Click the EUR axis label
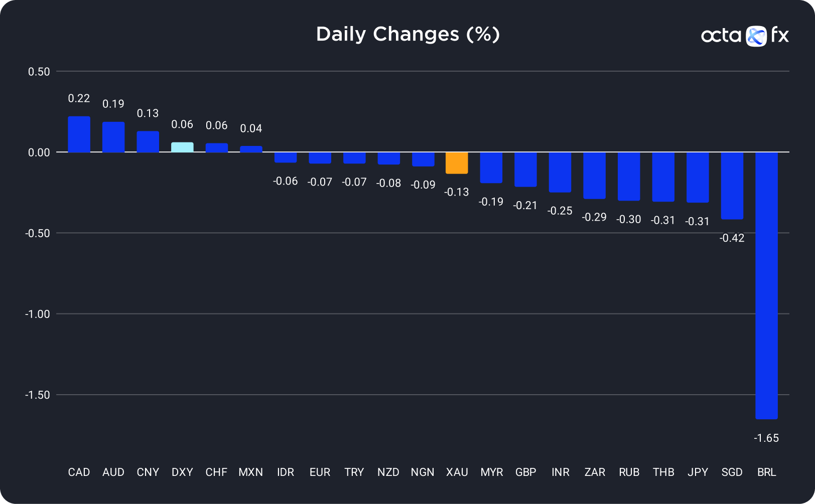This screenshot has width=815, height=504. (320, 472)
